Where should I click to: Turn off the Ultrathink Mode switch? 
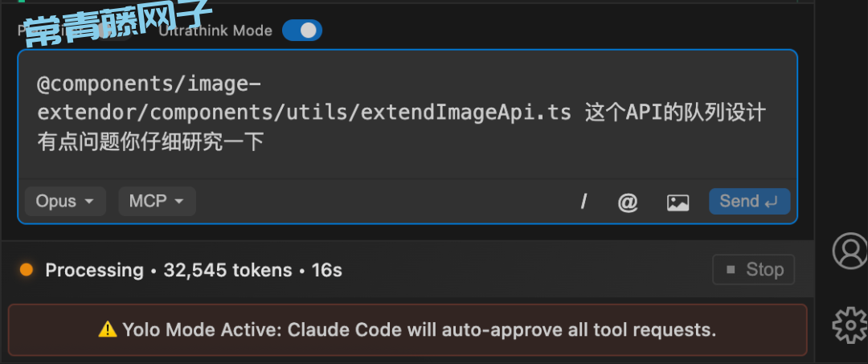[x=301, y=31]
